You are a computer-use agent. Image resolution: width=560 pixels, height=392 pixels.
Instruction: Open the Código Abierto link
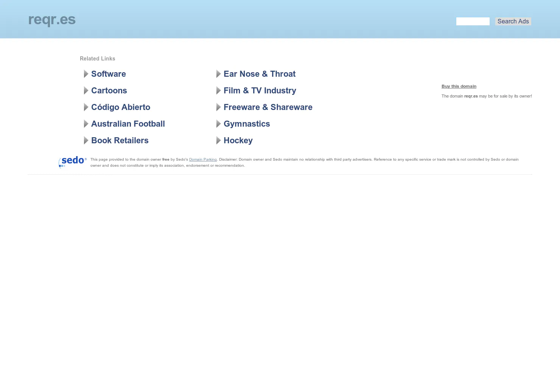(x=121, y=107)
